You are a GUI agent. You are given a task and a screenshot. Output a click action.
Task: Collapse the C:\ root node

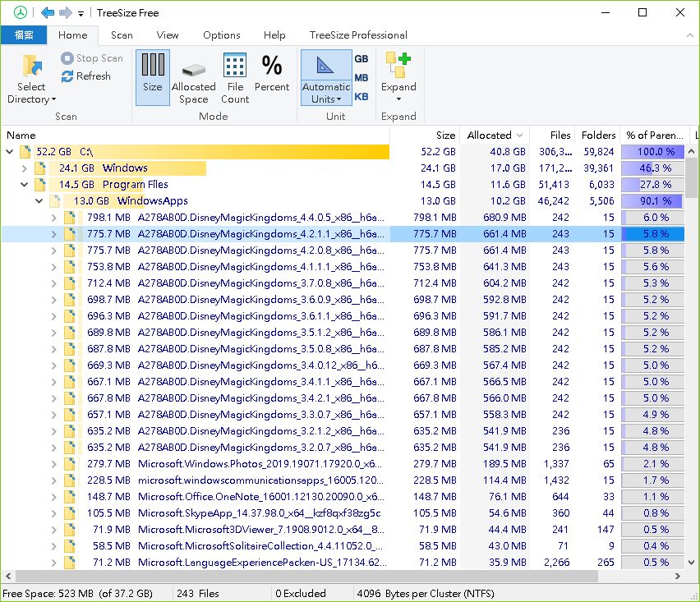pos(10,152)
